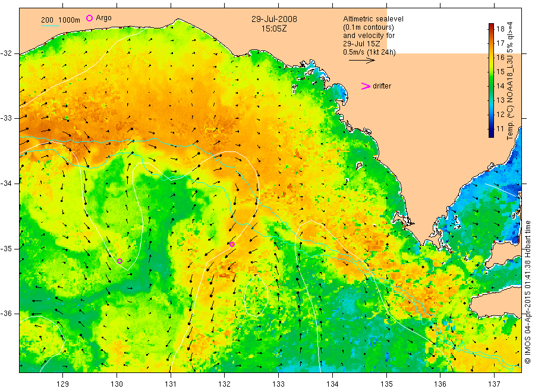
Task: Click the Argo legend circle icon
Action: point(89,18)
